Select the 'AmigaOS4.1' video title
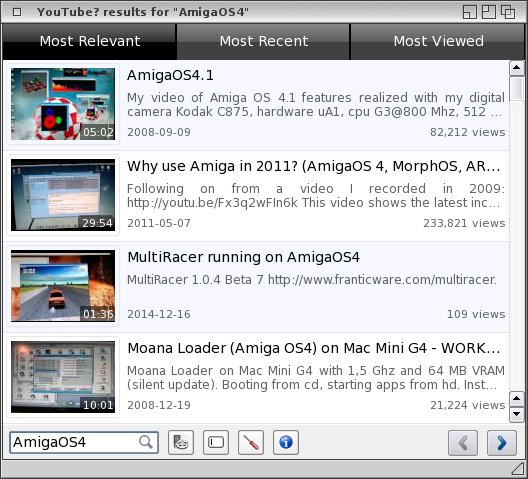The image size is (528, 479). point(170,75)
